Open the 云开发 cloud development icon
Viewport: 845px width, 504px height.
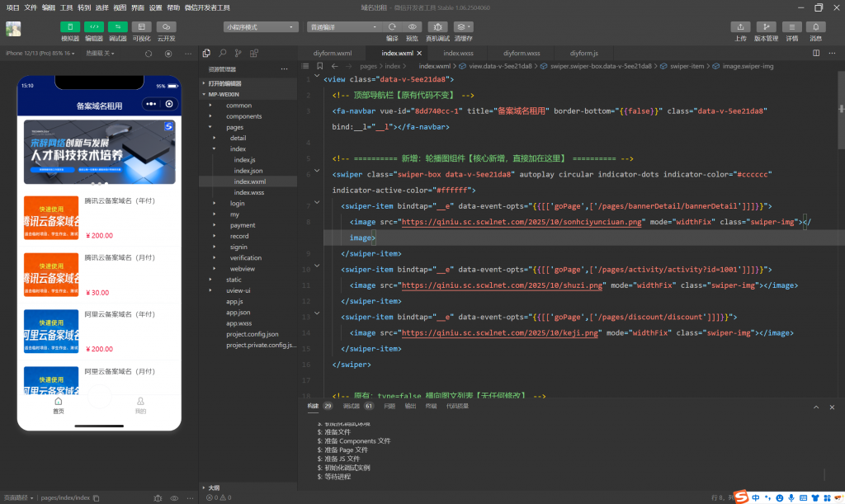pyautogui.click(x=166, y=27)
